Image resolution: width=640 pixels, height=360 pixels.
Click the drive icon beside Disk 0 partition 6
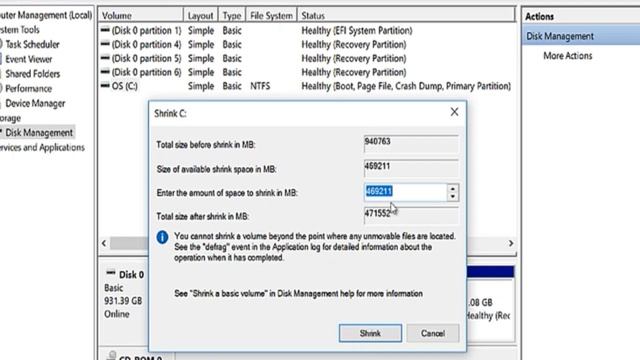[x=105, y=72]
